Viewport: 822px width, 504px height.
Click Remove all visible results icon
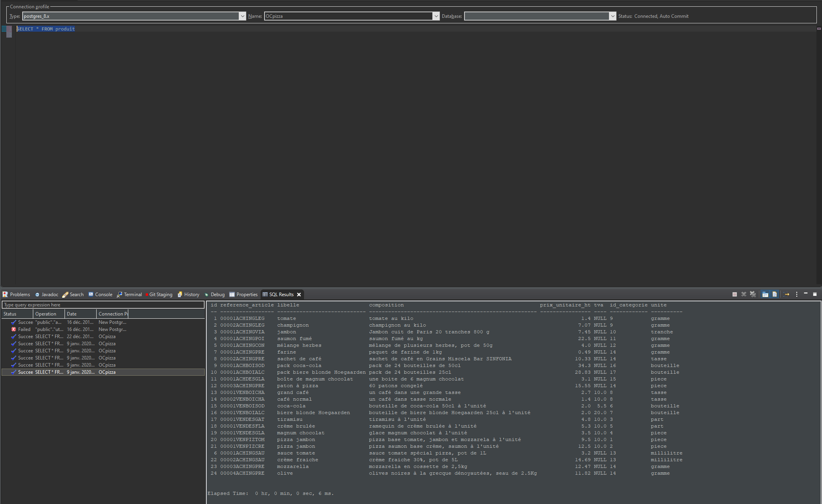[x=753, y=294]
